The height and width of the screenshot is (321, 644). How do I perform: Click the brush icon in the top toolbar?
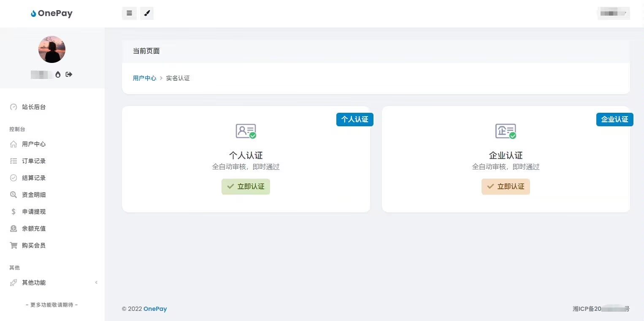[x=147, y=13]
